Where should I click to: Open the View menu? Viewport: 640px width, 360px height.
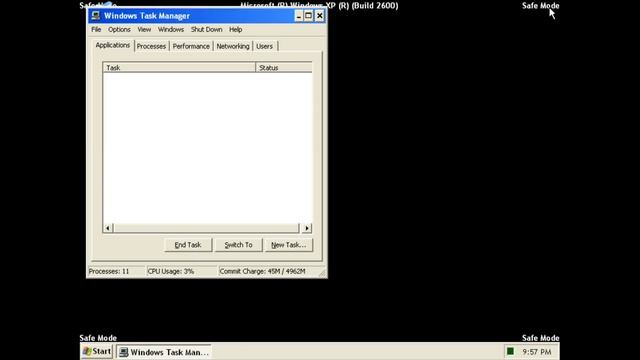click(x=144, y=29)
